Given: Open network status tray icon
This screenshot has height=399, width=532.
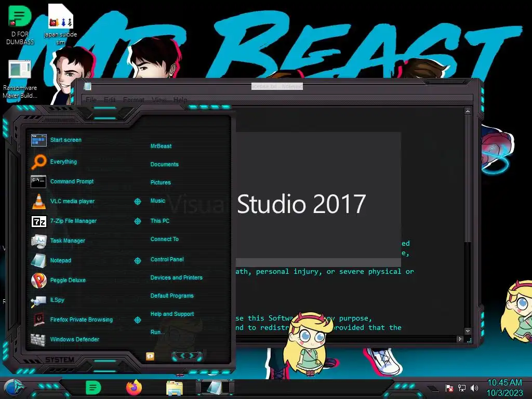Looking at the screenshot, I should coord(462,388).
